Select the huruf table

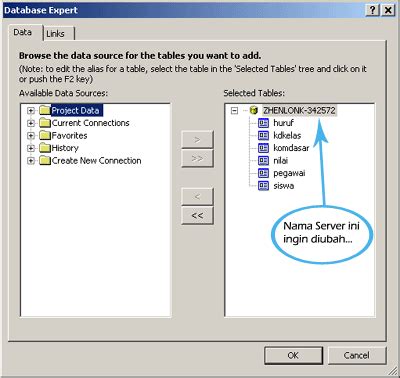coord(283,123)
